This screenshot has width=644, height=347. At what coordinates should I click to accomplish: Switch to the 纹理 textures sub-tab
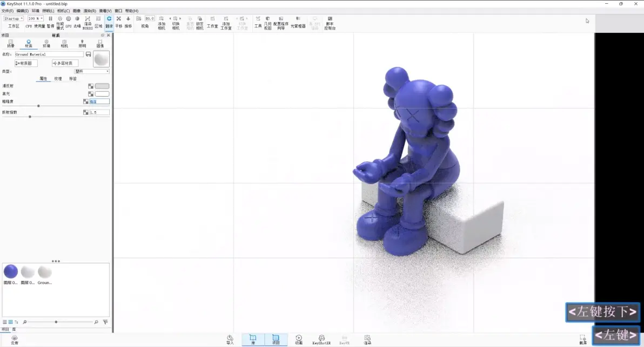click(x=58, y=79)
